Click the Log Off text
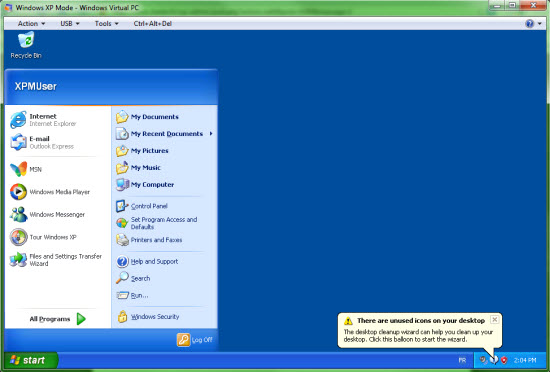The height and width of the screenshot is (372, 550). (202, 340)
